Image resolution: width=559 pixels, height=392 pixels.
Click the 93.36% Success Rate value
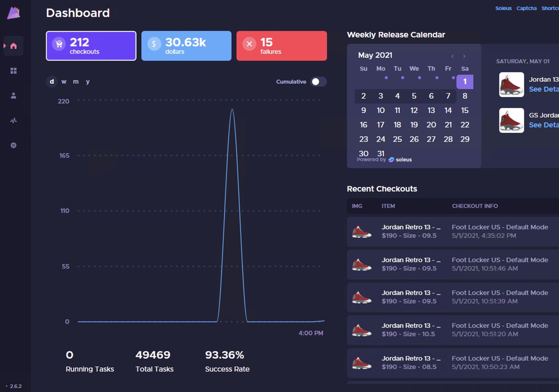coord(225,355)
